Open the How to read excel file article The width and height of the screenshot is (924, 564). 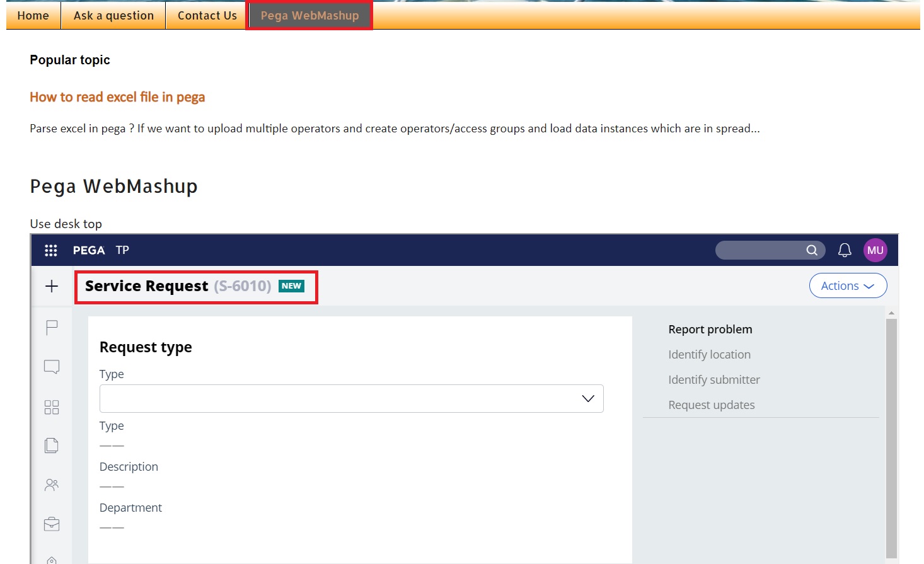point(117,97)
